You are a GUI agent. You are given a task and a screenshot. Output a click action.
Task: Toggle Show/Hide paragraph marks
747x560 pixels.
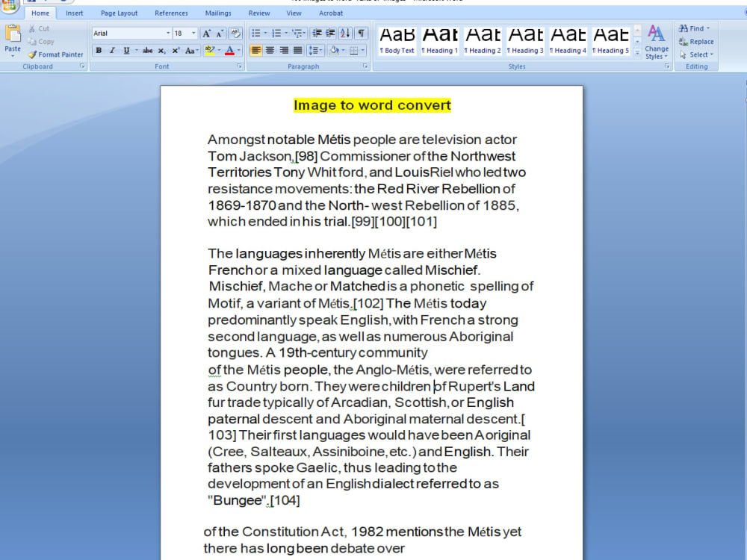pyautogui.click(x=361, y=34)
